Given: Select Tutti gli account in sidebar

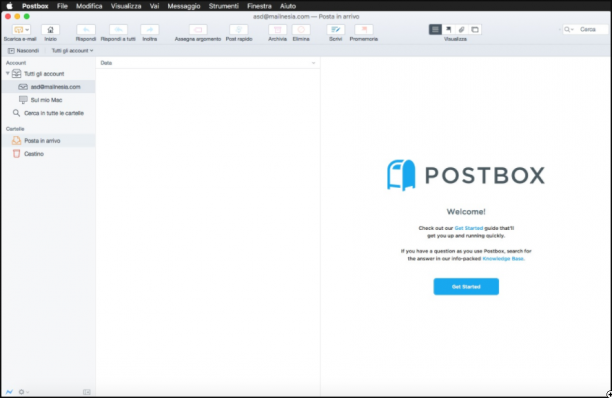Looking at the screenshot, I should pos(44,74).
